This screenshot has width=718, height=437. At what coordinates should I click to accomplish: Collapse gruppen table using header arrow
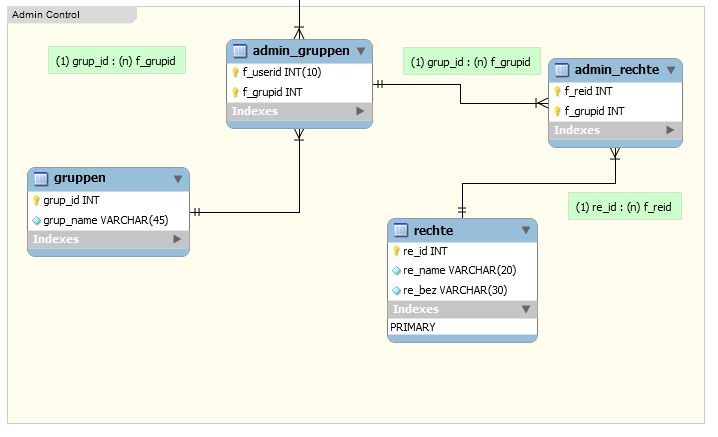coord(177,179)
